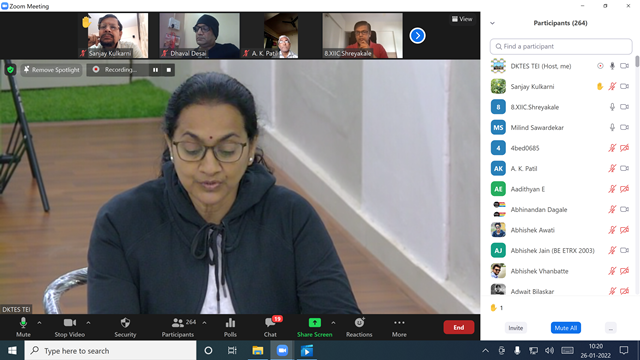Stop the recording with the square icon
The height and width of the screenshot is (360, 640).
[x=169, y=70]
